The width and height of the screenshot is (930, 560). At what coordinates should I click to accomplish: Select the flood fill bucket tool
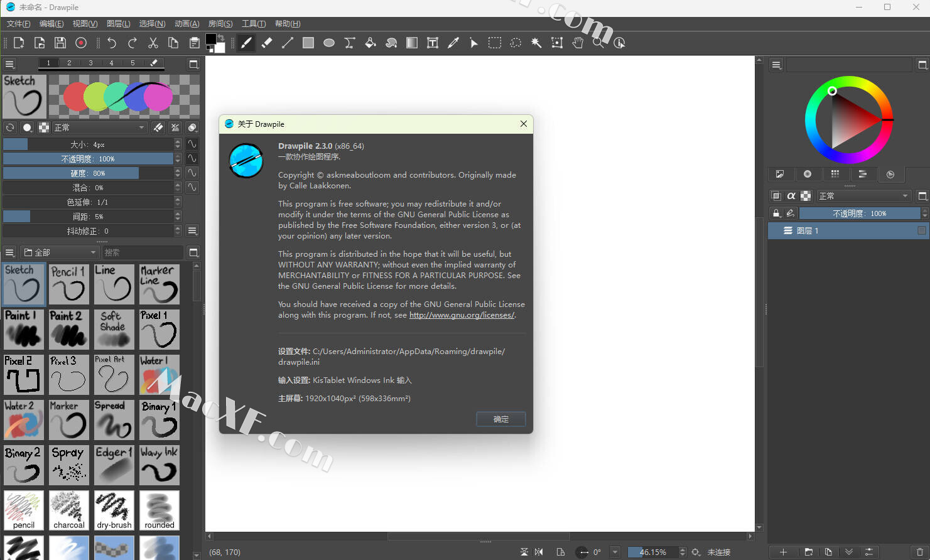(370, 43)
